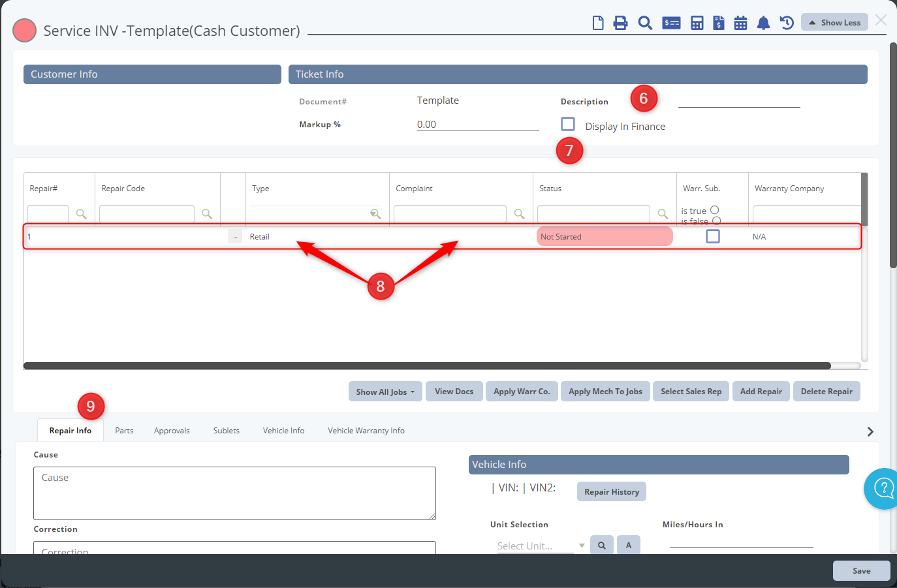Enable the Display In Finance checkbox
This screenshot has width=897, height=588.
(568, 124)
